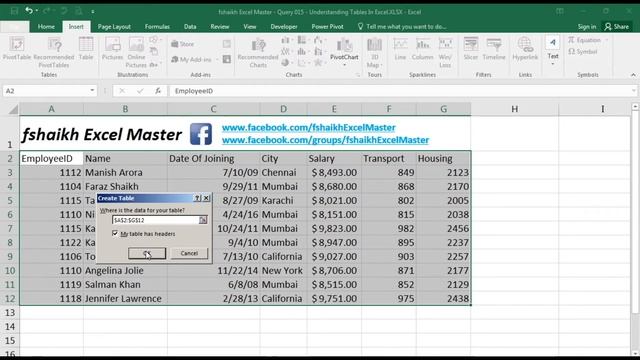Click the Housing header cell

tap(443, 158)
